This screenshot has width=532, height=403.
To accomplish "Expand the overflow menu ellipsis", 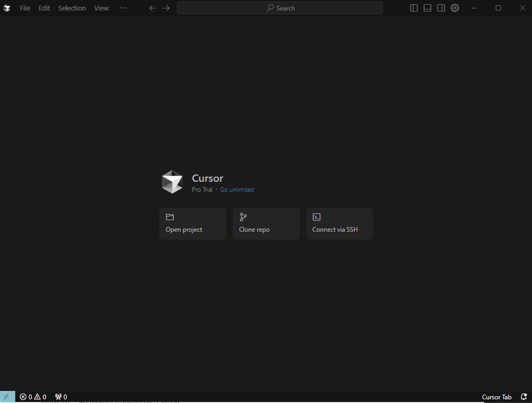I will coord(123,8).
